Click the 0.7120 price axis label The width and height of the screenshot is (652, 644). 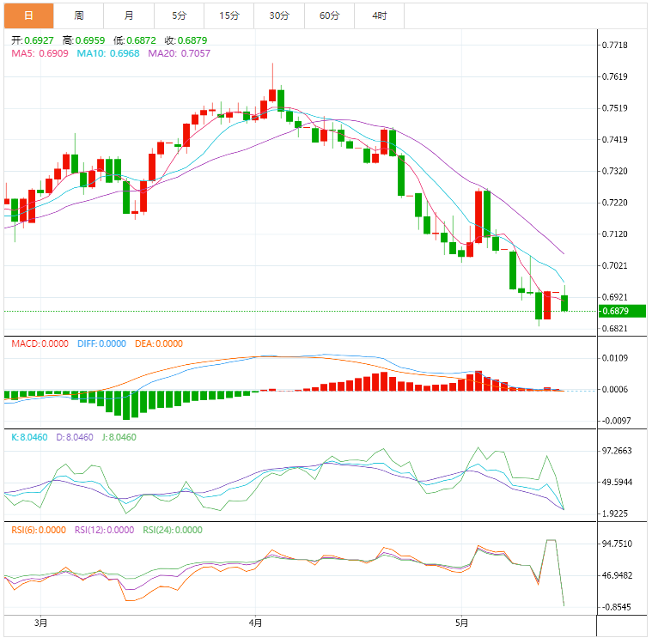614,234
